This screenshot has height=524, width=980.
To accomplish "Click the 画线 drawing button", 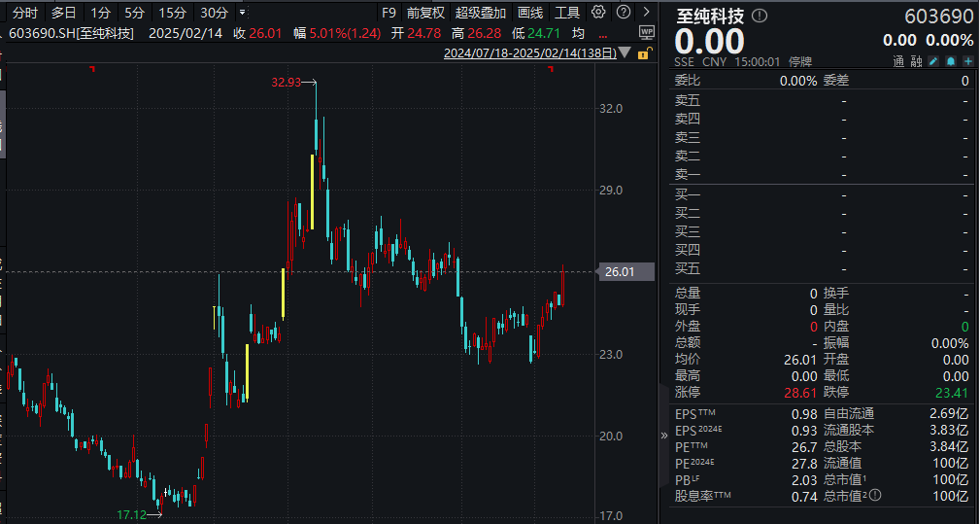I will tap(530, 13).
